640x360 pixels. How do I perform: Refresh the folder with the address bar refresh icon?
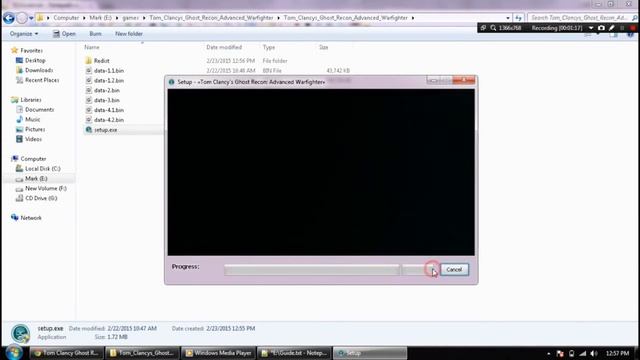[518, 18]
